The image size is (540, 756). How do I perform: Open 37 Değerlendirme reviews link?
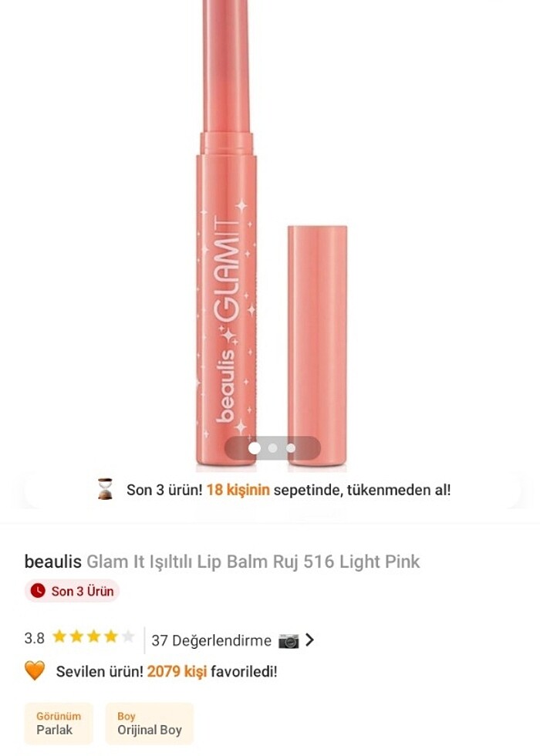211,641
